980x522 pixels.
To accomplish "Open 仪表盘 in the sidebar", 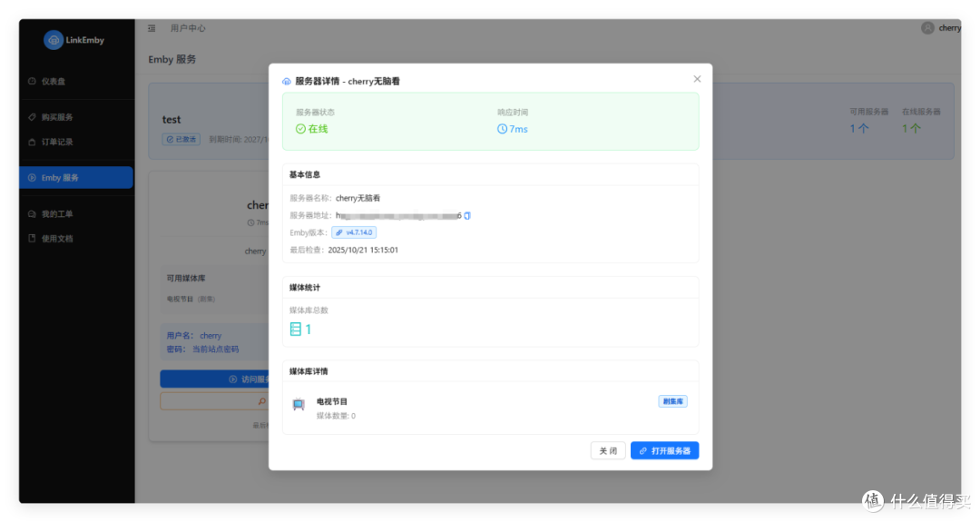I will [76, 82].
